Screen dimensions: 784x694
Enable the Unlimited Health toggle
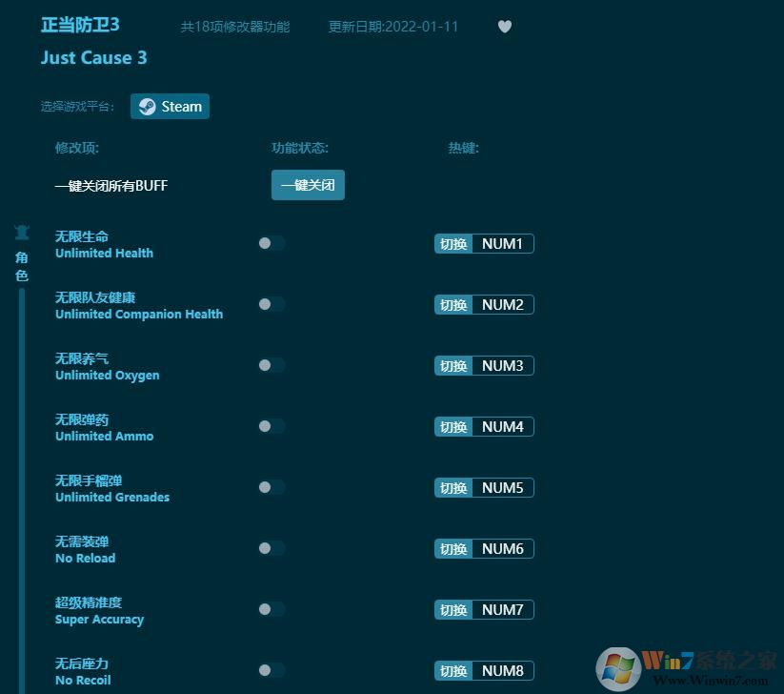click(x=271, y=243)
